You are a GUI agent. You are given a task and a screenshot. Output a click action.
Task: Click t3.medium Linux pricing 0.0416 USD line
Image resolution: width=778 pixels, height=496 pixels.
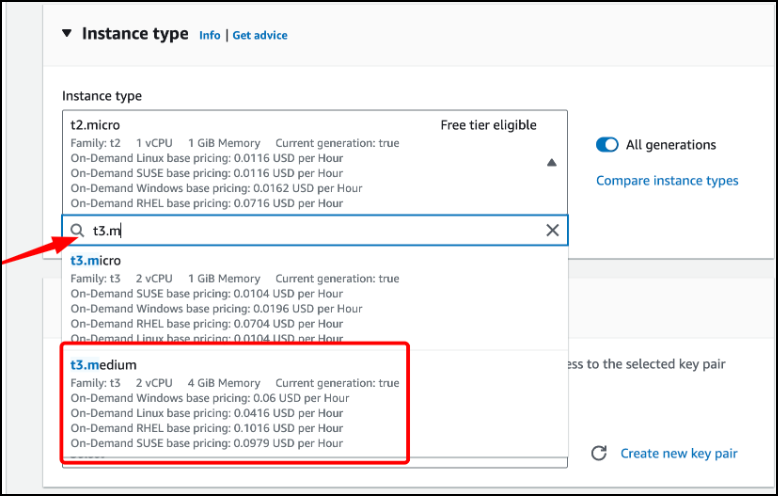206,413
